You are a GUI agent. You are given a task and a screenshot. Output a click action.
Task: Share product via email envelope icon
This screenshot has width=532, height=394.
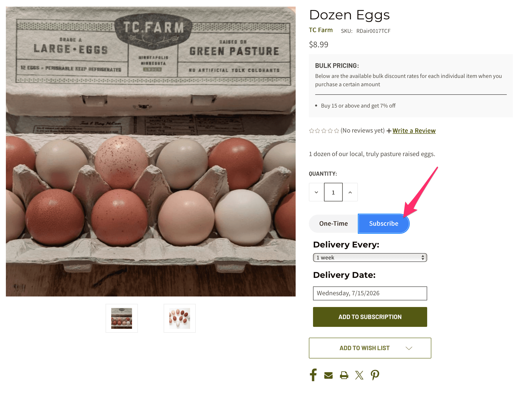pos(328,375)
